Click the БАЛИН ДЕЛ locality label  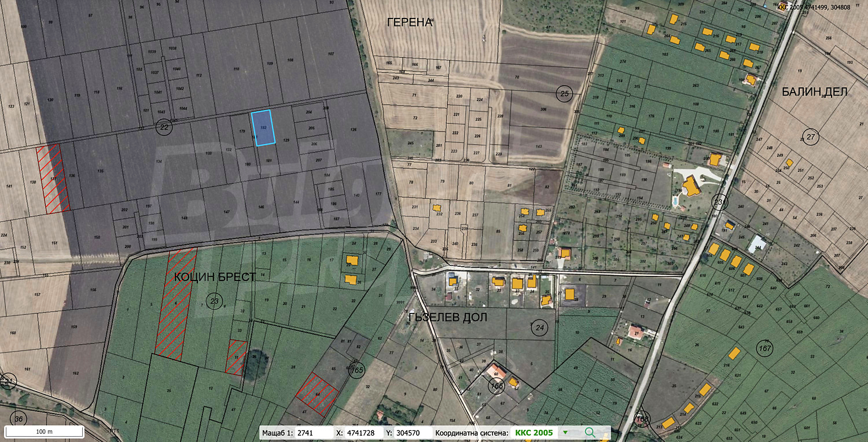(x=814, y=91)
